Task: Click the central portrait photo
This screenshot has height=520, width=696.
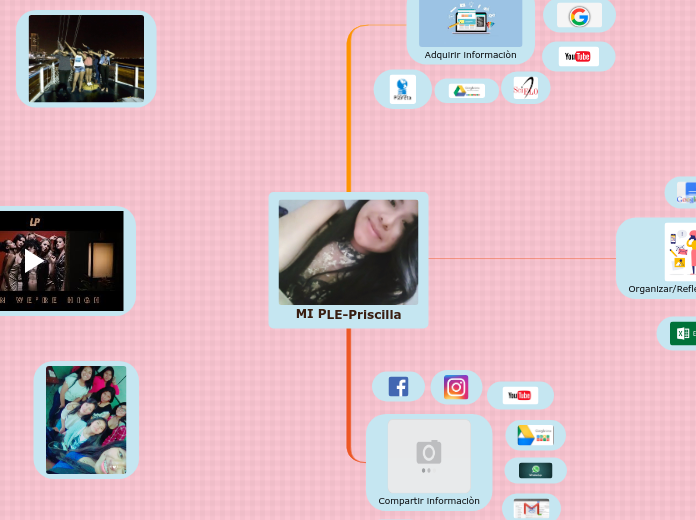Action: (348, 252)
